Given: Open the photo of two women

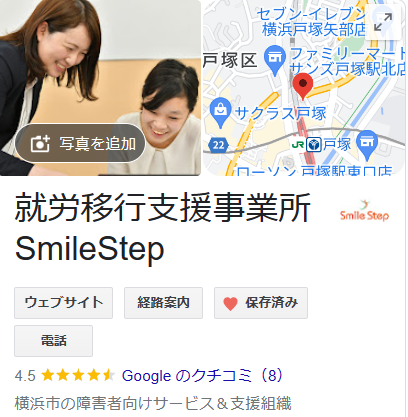Looking at the screenshot, I should (100, 88).
